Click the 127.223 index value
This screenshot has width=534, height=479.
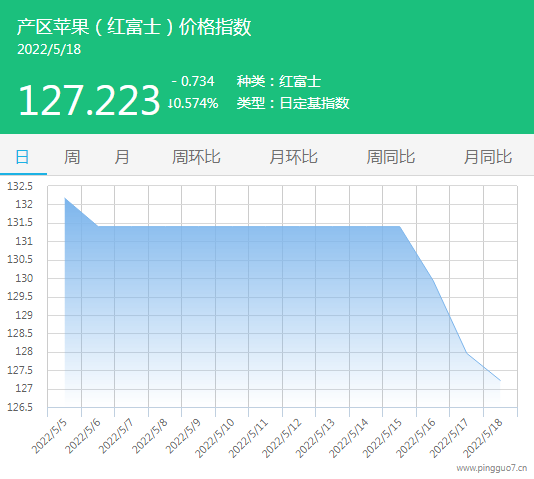[89, 100]
